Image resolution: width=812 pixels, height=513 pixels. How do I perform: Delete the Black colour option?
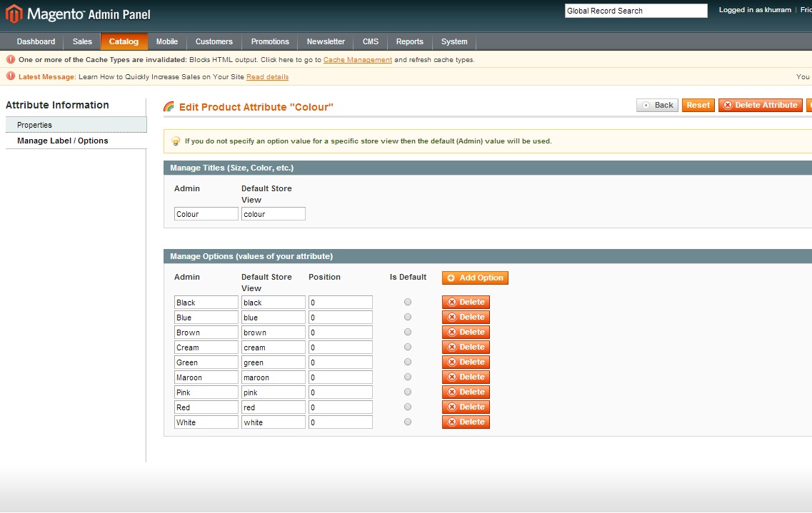466,303
